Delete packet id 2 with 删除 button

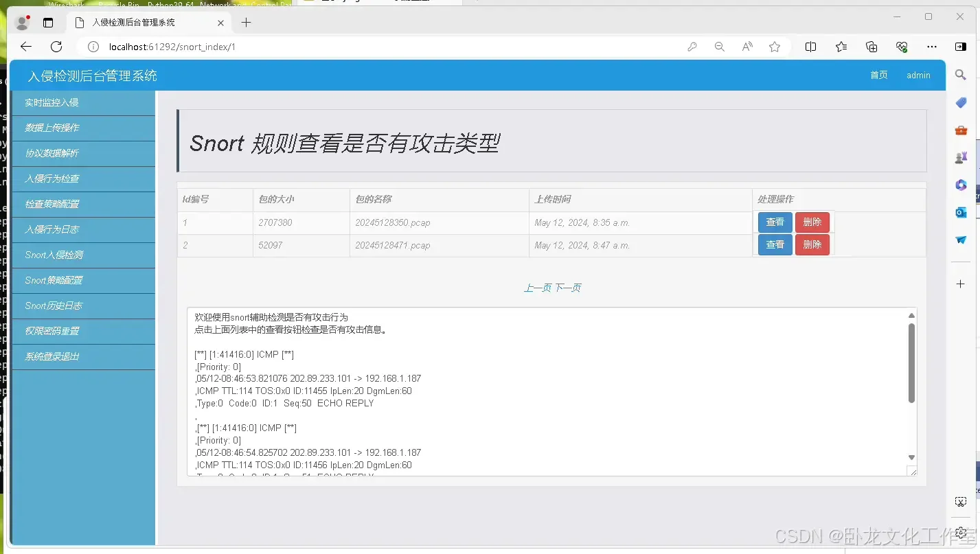point(812,244)
